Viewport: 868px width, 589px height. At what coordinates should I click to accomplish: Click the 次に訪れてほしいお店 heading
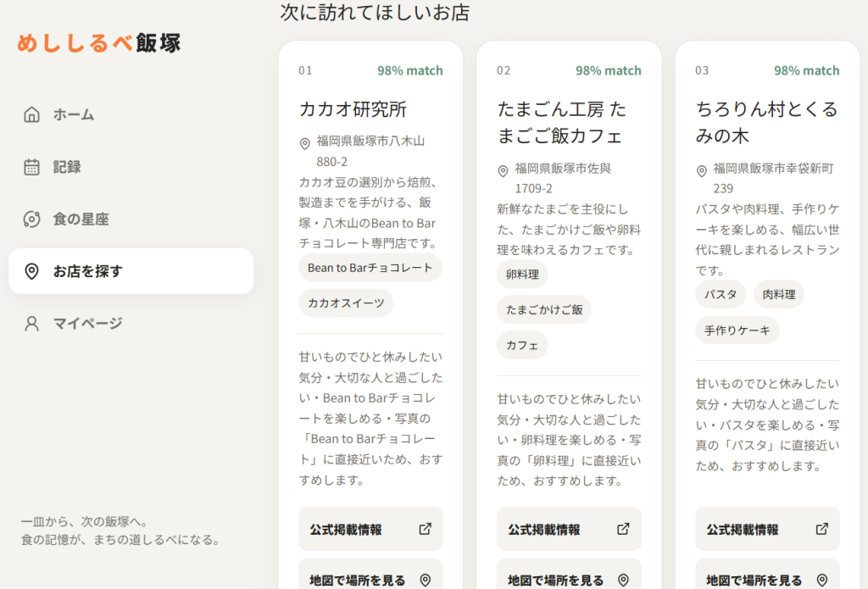click(x=376, y=12)
